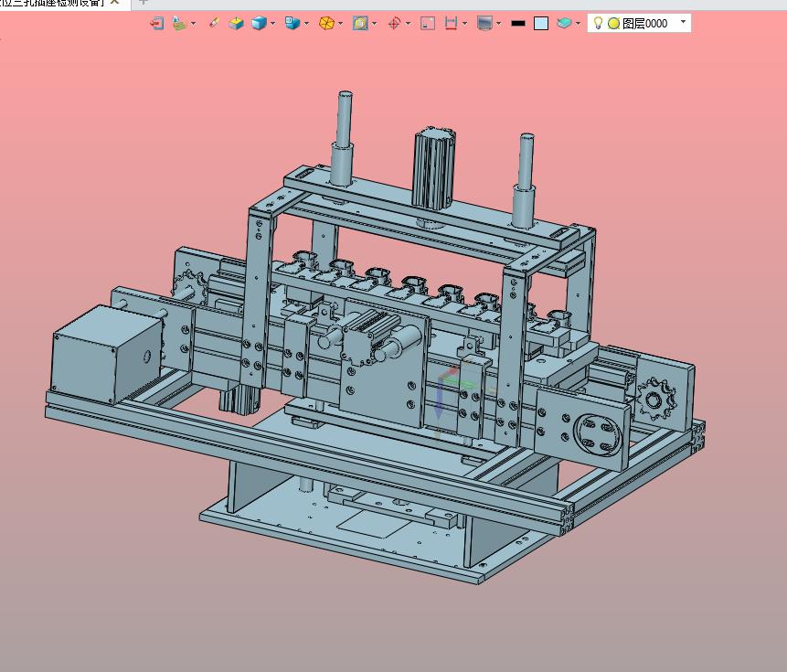Click the layered display style icon
Viewport: 787px width, 672px height.
[180, 23]
